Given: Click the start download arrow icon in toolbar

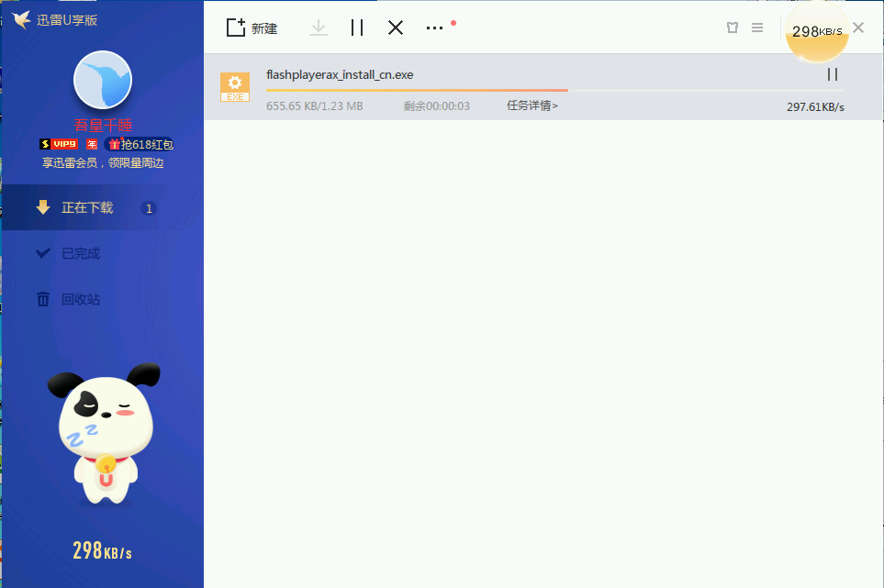Looking at the screenshot, I should (x=319, y=28).
